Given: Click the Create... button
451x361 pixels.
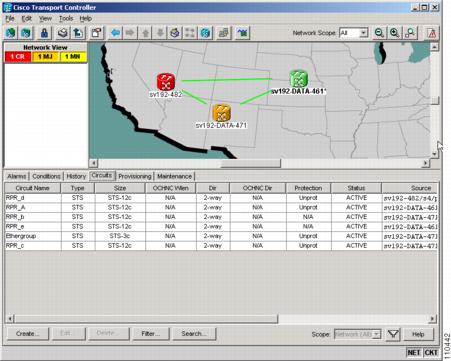Looking at the screenshot, I should click(27, 333).
